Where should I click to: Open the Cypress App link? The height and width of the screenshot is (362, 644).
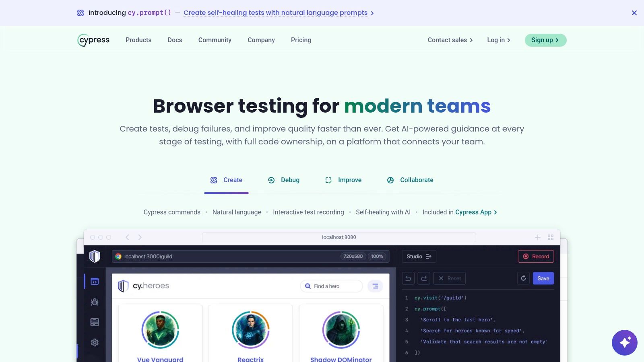pyautogui.click(x=476, y=212)
